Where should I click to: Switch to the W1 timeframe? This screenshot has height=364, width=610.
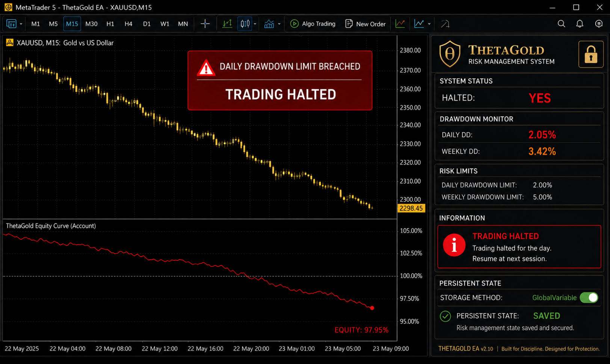click(165, 24)
